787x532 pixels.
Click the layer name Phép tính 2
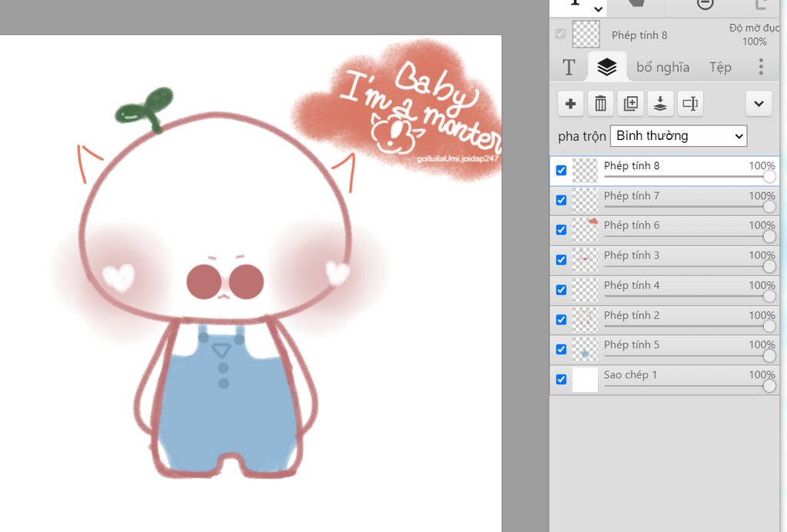(x=632, y=316)
